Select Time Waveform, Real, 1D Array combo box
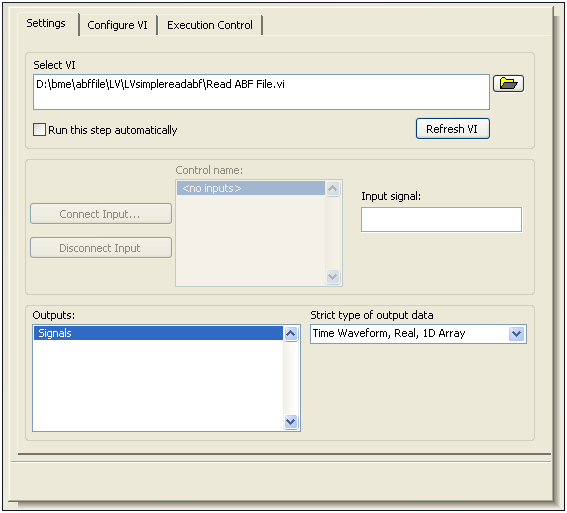The width and height of the screenshot is (567, 513). tap(418, 334)
